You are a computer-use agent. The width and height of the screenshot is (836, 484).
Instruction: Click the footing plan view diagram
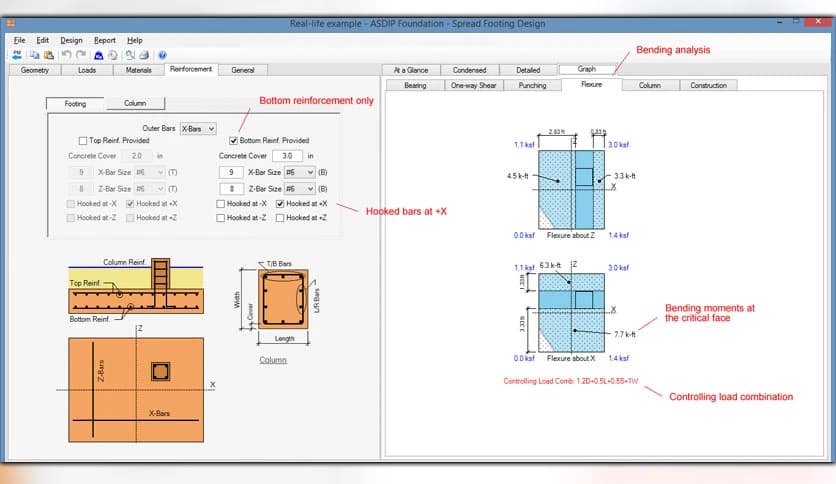coord(136,390)
